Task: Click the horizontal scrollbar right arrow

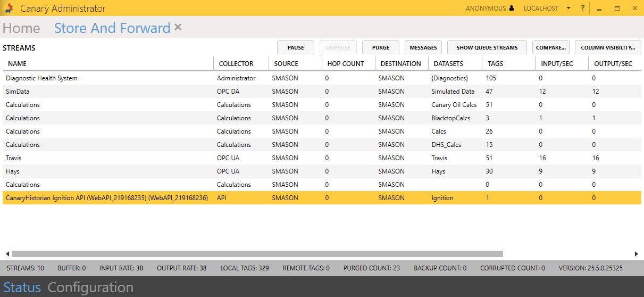Action: tap(637, 254)
